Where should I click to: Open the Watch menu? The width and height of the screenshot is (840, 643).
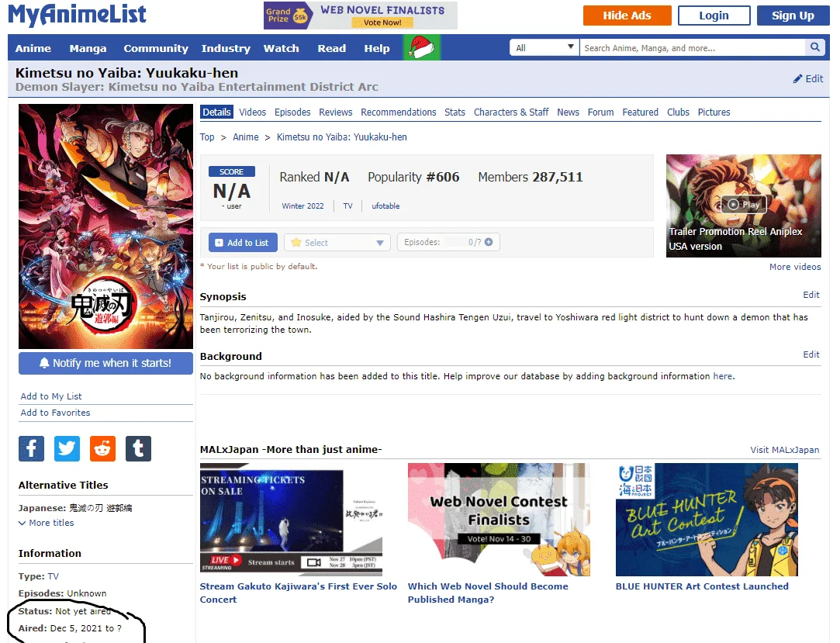click(x=282, y=48)
